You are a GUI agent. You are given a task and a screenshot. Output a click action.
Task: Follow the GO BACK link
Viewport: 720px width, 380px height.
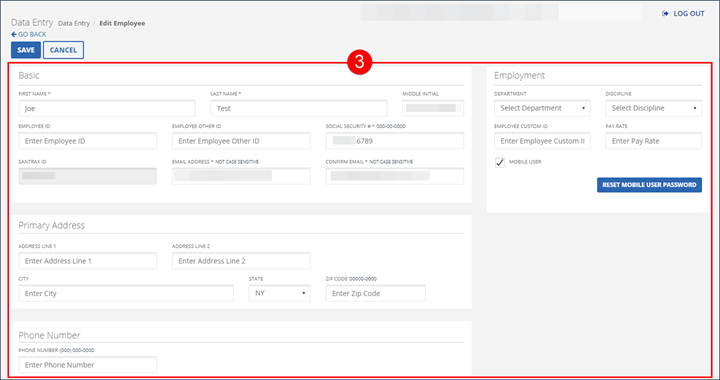pyautogui.click(x=28, y=34)
